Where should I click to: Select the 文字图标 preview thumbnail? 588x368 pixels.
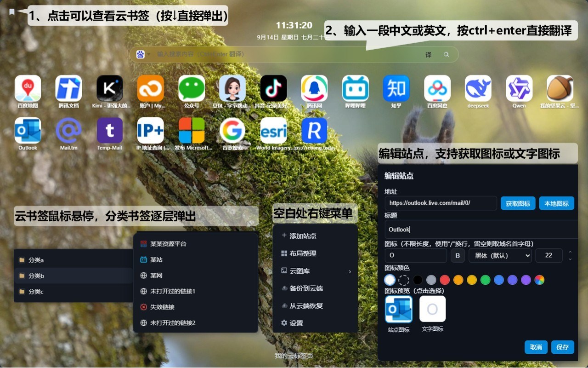(x=432, y=309)
